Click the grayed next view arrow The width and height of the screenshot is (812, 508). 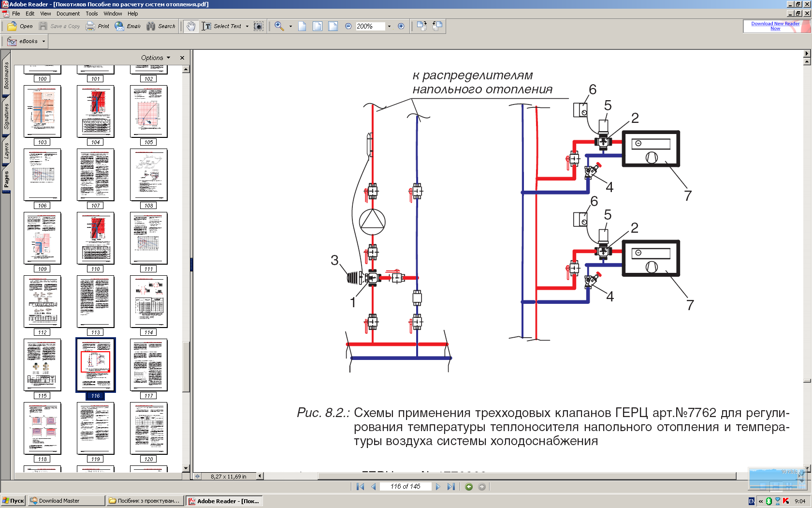482,487
